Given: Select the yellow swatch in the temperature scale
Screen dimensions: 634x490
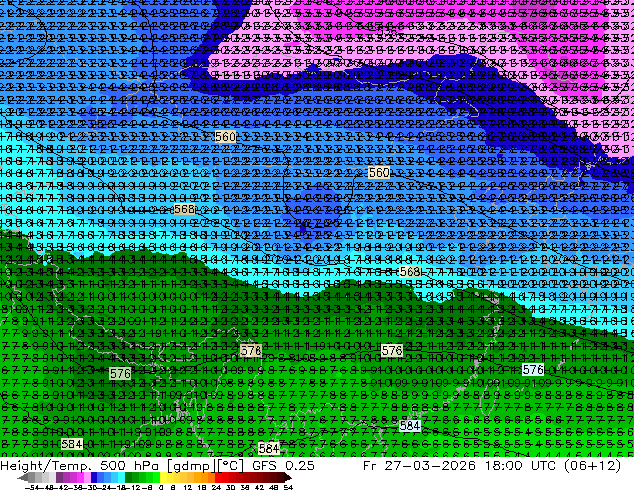Looking at the screenshot, I should tap(164, 478).
